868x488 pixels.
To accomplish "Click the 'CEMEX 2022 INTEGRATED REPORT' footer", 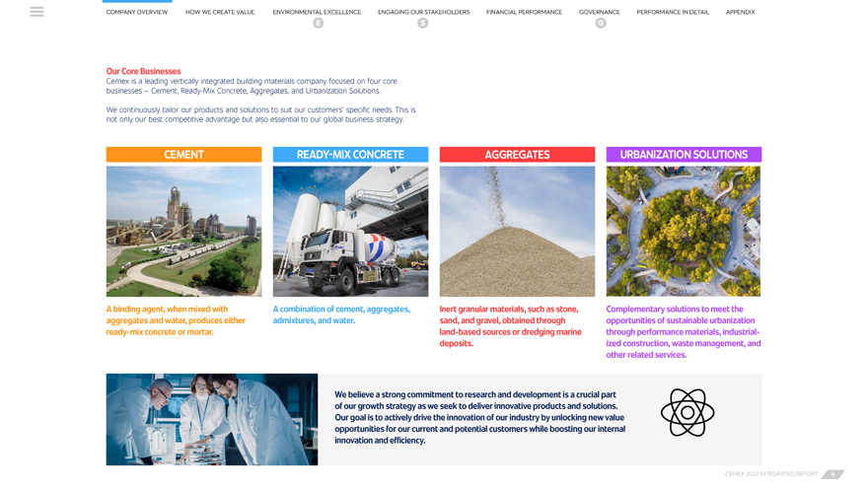I will coord(771,474).
